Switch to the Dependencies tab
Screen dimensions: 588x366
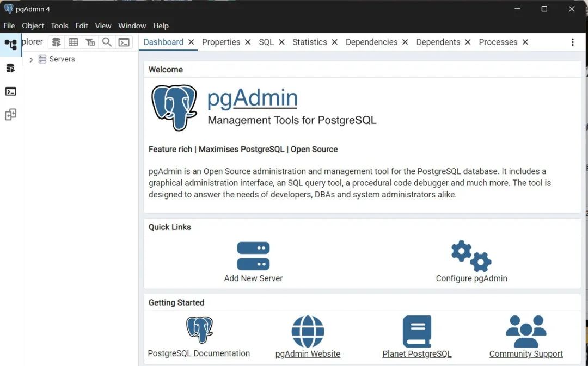click(372, 42)
